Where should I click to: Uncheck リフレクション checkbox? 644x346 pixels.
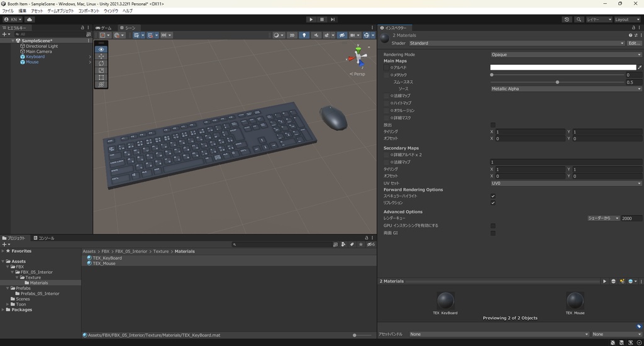[493, 203]
